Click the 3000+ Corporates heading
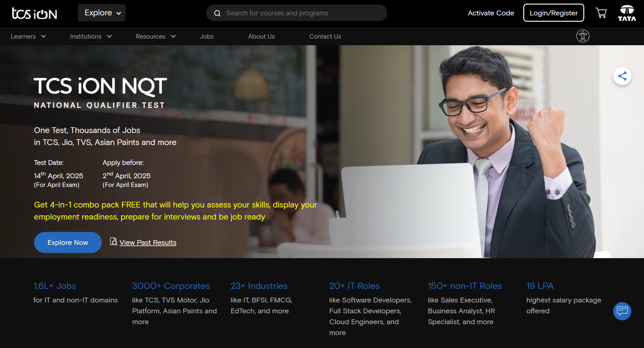This screenshot has height=348, width=644. tap(171, 286)
